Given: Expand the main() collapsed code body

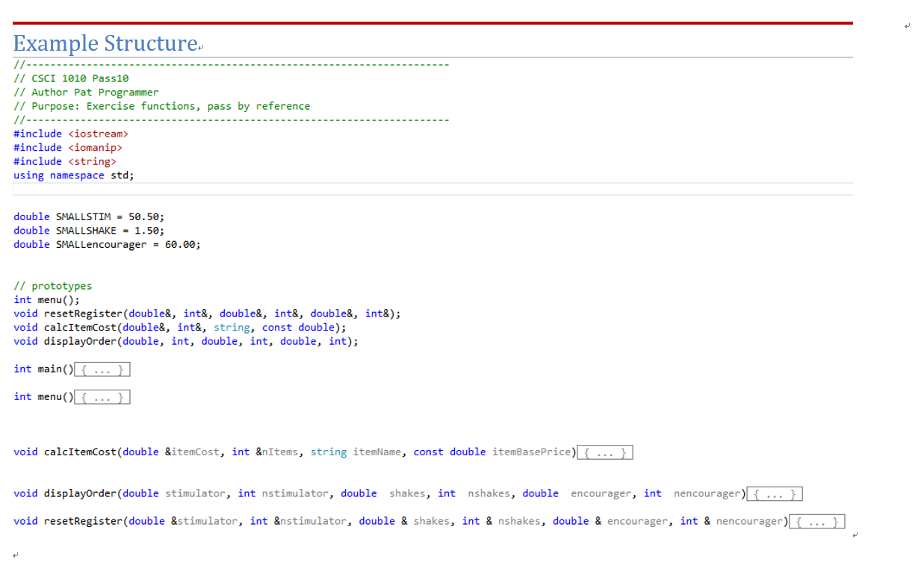Looking at the screenshot, I should pyautogui.click(x=102, y=369).
